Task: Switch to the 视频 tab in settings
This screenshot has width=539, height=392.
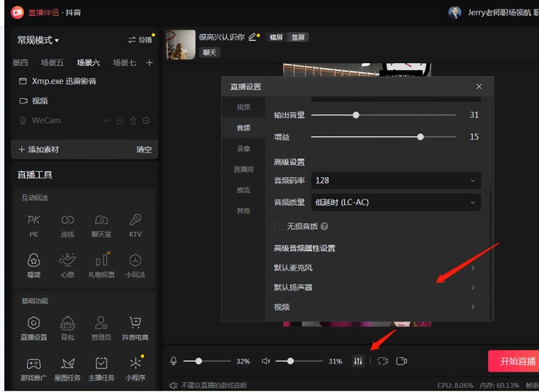Action: pos(243,107)
